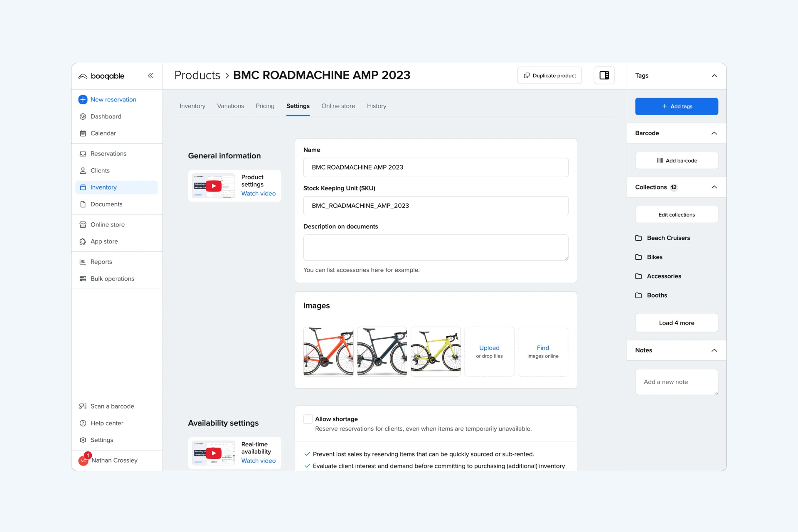Click Products breadcrumb link
Image resolution: width=798 pixels, height=532 pixels.
(197, 76)
